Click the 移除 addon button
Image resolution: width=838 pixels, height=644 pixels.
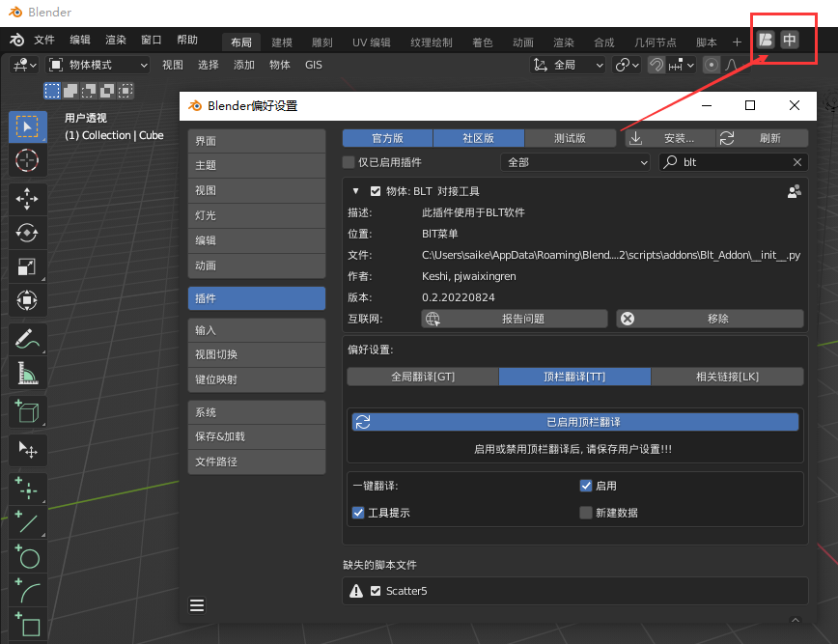click(x=710, y=319)
